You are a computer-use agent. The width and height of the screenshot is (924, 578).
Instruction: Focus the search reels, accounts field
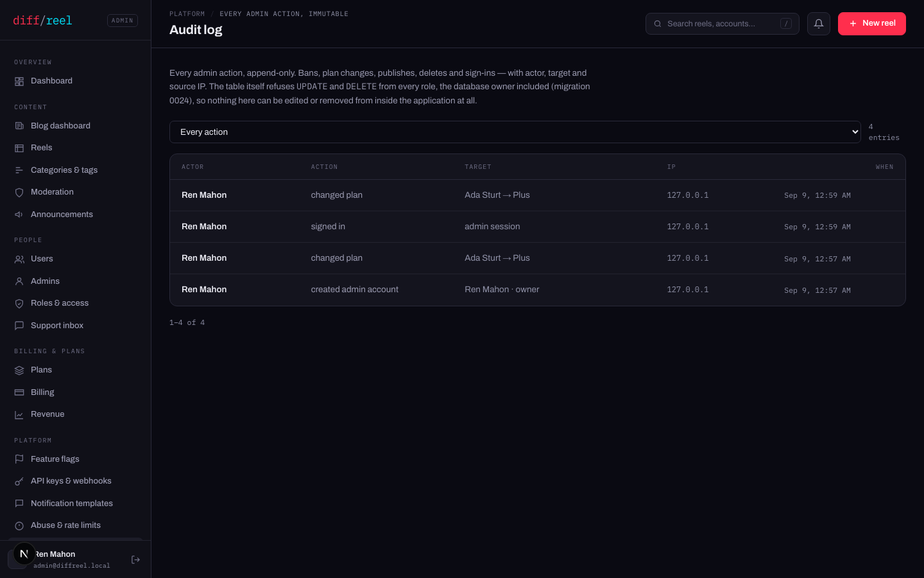pyautogui.click(x=723, y=24)
